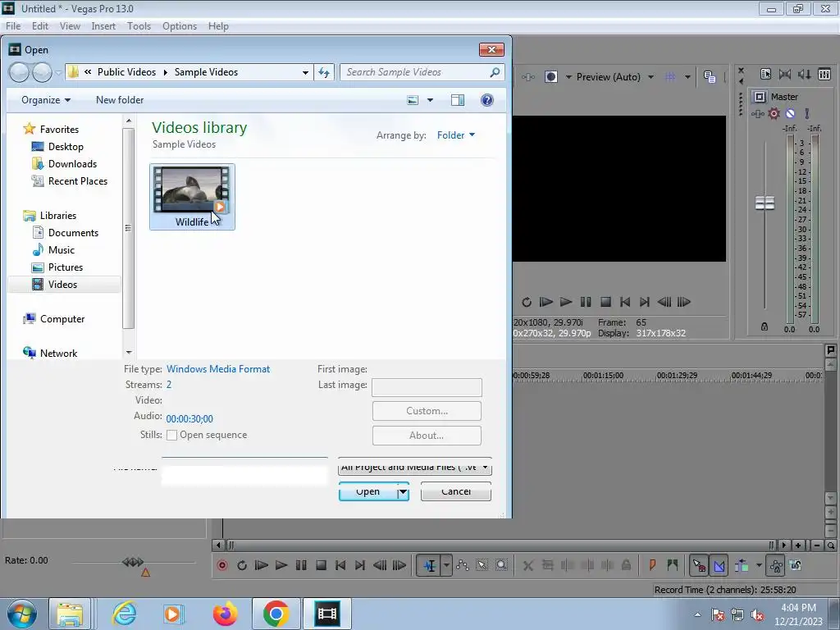Click the Master volume fader handle
Image resolution: width=840 pixels, height=630 pixels.
pos(765,203)
